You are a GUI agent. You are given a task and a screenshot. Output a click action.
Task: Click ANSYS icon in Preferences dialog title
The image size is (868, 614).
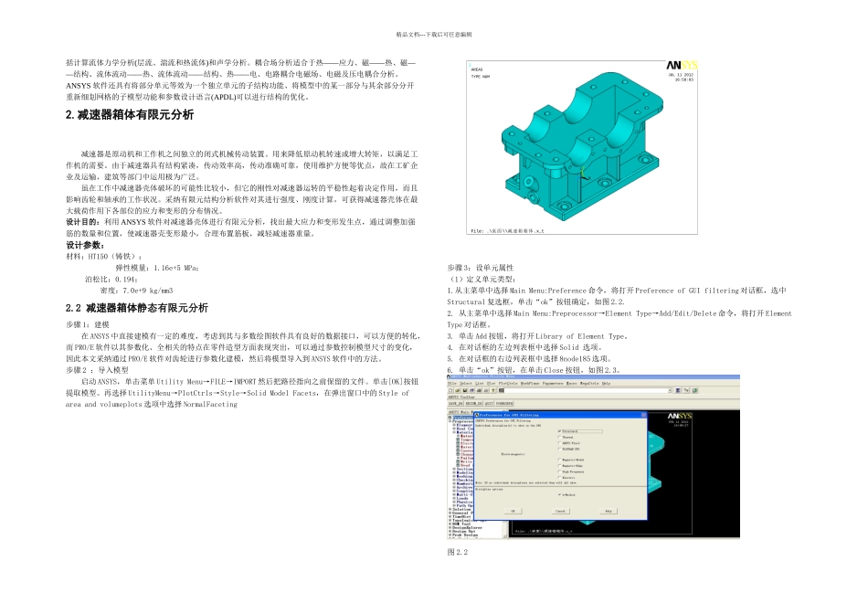pyautogui.click(x=476, y=415)
